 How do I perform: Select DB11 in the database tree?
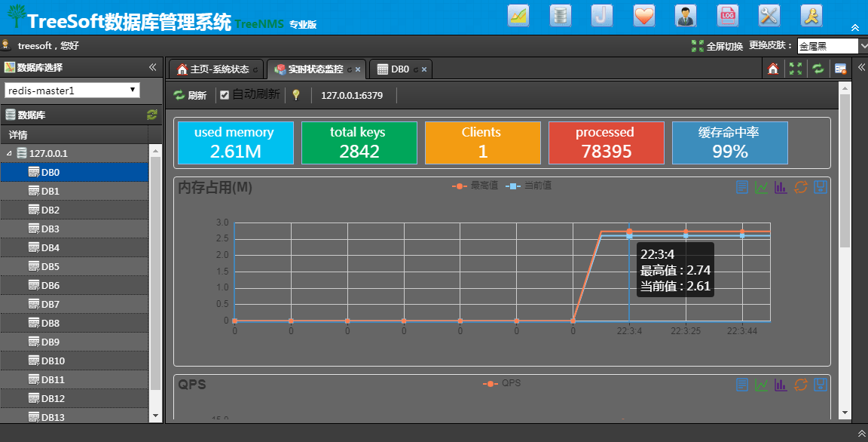click(x=74, y=379)
